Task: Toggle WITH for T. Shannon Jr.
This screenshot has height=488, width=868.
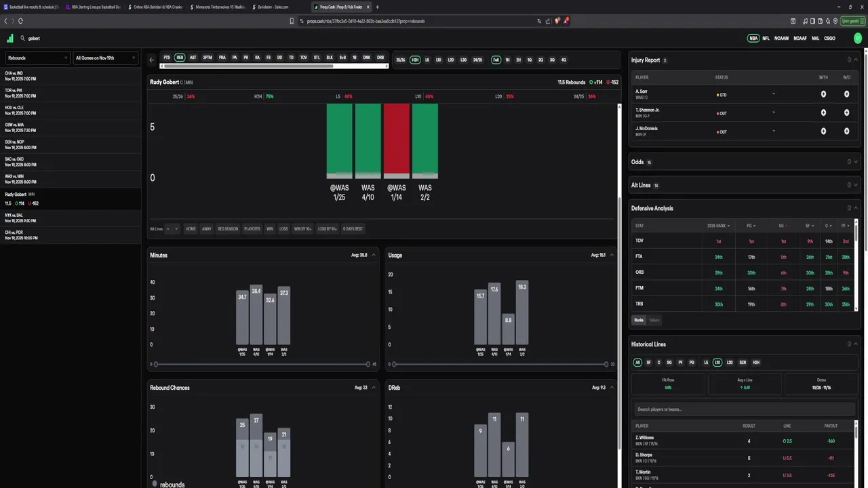Action: [823, 113]
